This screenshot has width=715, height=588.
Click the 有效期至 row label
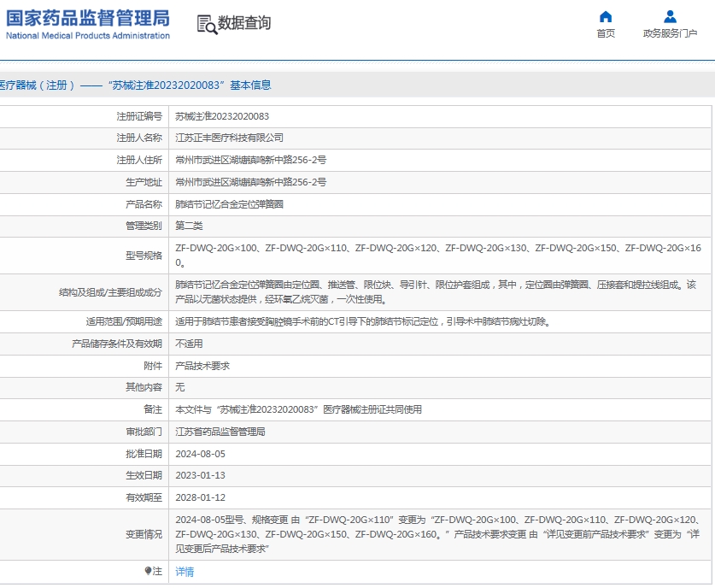(x=144, y=498)
